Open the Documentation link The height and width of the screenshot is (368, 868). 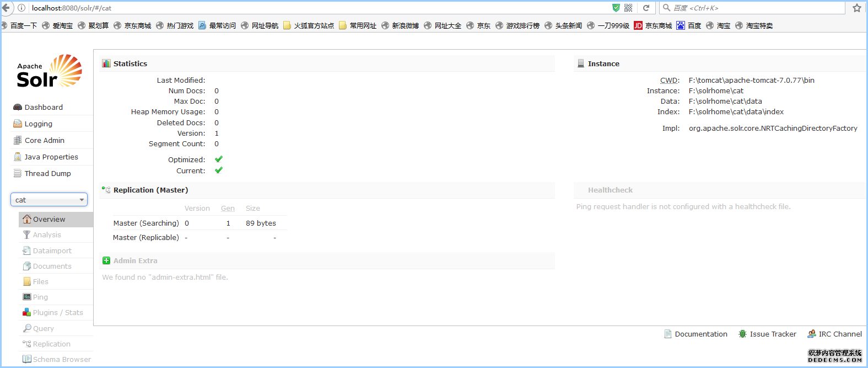pos(700,334)
